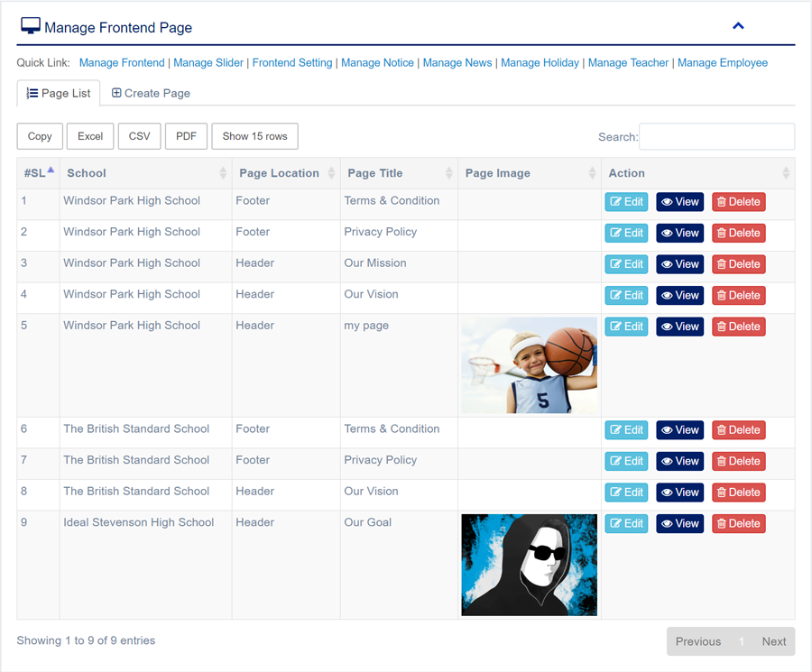
Task: Go to the Next page
Action: click(774, 641)
